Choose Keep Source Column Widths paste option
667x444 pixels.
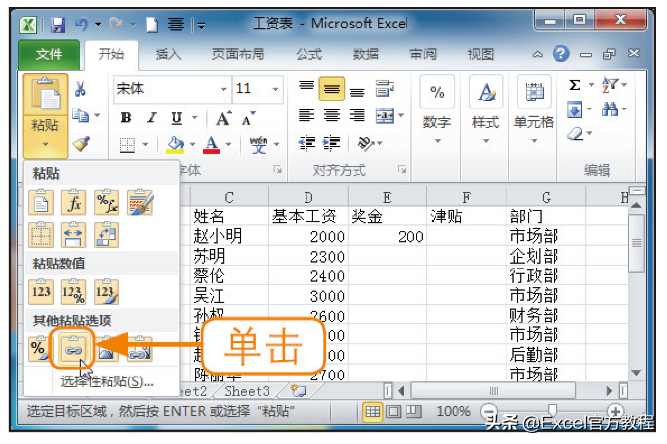tap(73, 235)
